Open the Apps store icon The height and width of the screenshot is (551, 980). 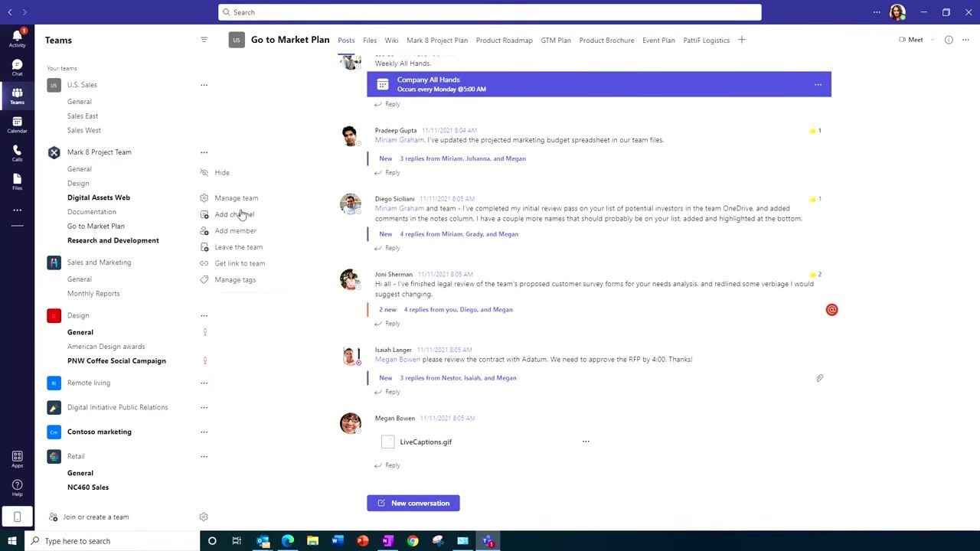pyautogui.click(x=17, y=459)
